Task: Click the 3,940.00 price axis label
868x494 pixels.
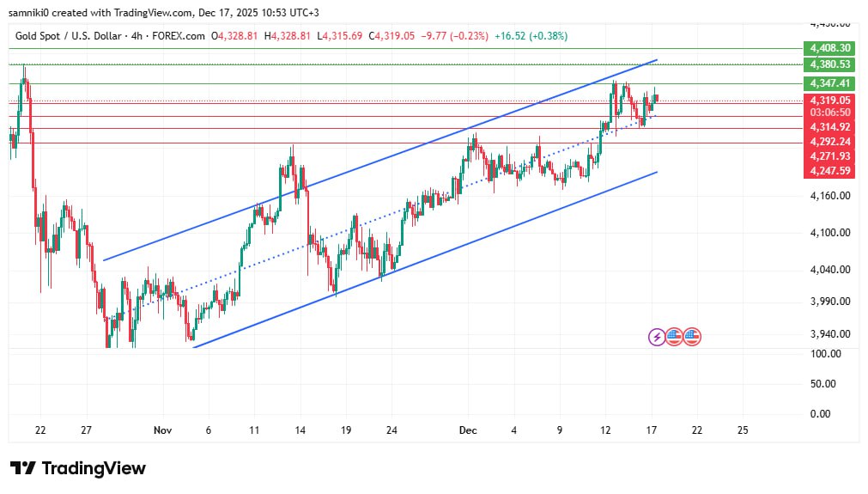Action: 830,334
